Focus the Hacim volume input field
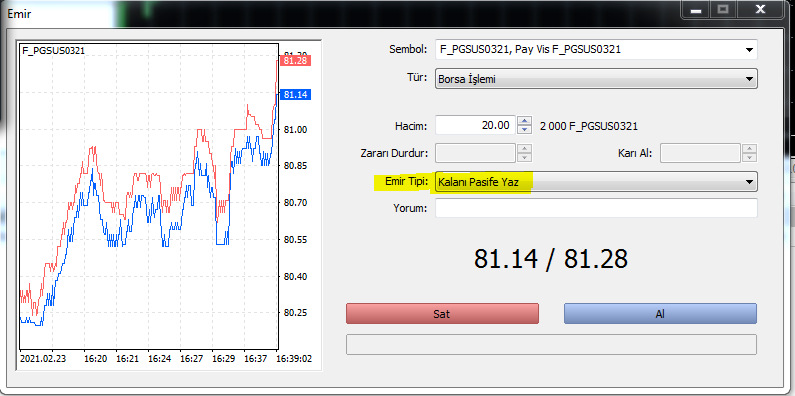This screenshot has width=795, height=396. tap(476, 125)
